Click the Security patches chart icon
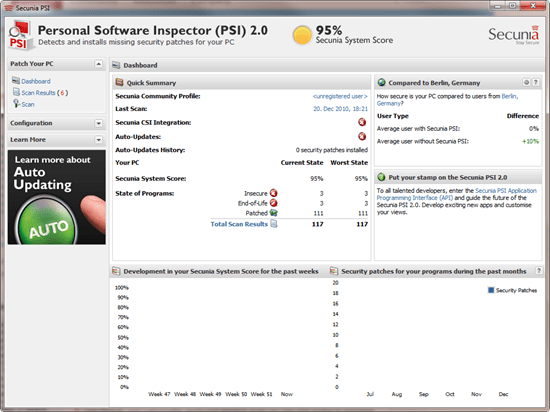 click(x=334, y=271)
